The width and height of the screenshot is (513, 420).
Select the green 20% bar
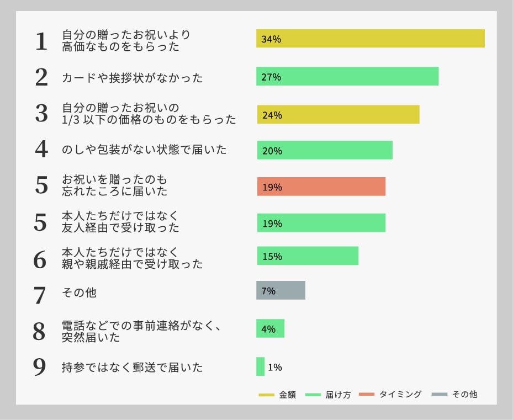pos(325,150)
